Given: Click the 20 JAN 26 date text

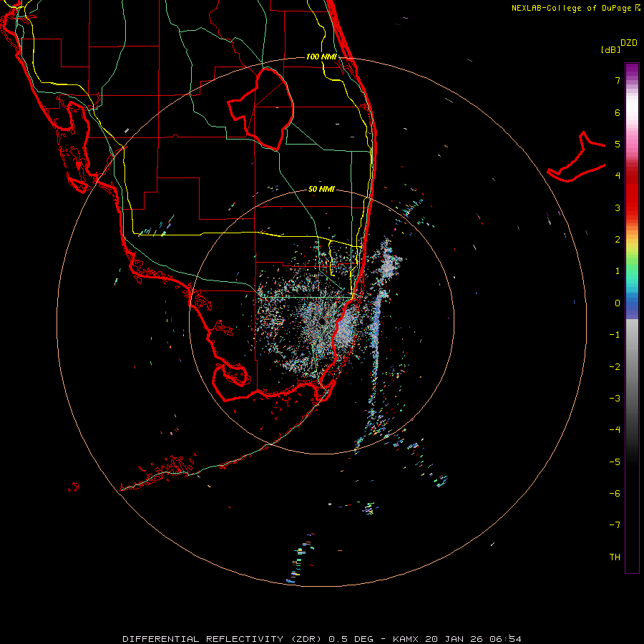Looking at the screenshot, I should pos(455,639).
